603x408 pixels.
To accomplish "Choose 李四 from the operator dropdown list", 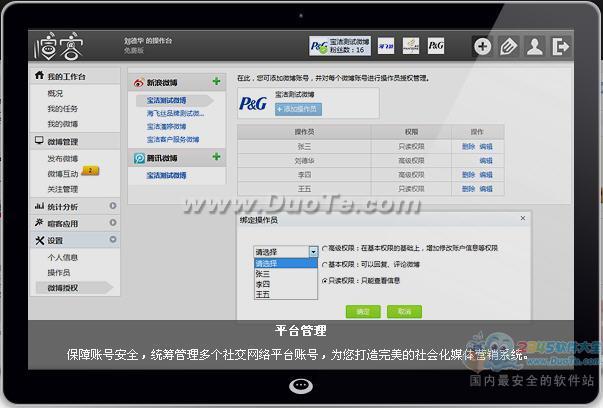I will tap(286, 284).
